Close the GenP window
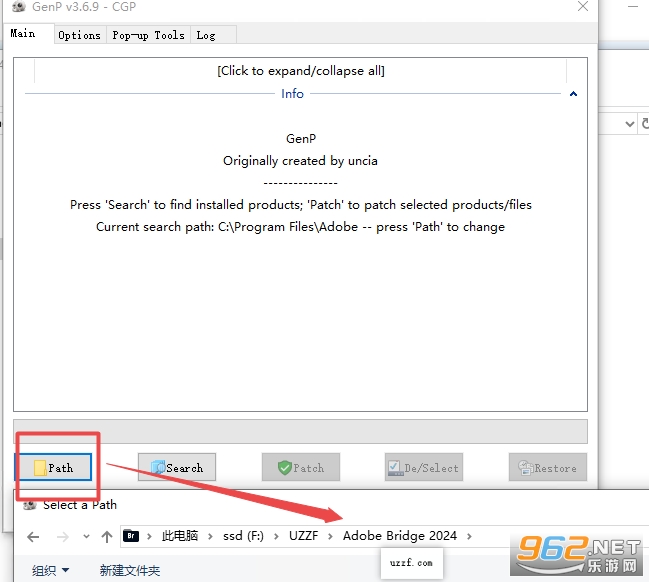649x582 pixels. point(583,6)
